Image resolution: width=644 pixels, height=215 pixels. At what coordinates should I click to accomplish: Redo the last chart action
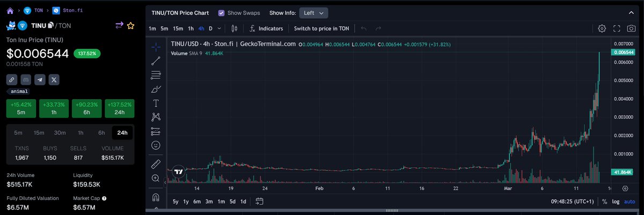(x=378, y=28)
